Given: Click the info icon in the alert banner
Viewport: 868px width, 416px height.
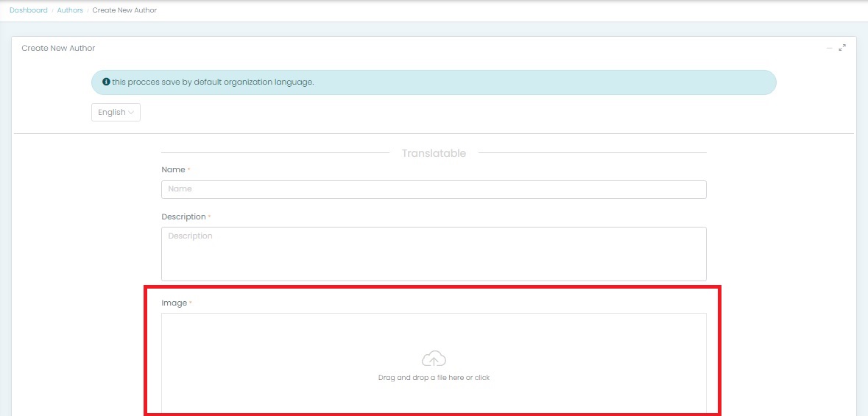Looking at the screenshot, I should click(x=107, y=82).
